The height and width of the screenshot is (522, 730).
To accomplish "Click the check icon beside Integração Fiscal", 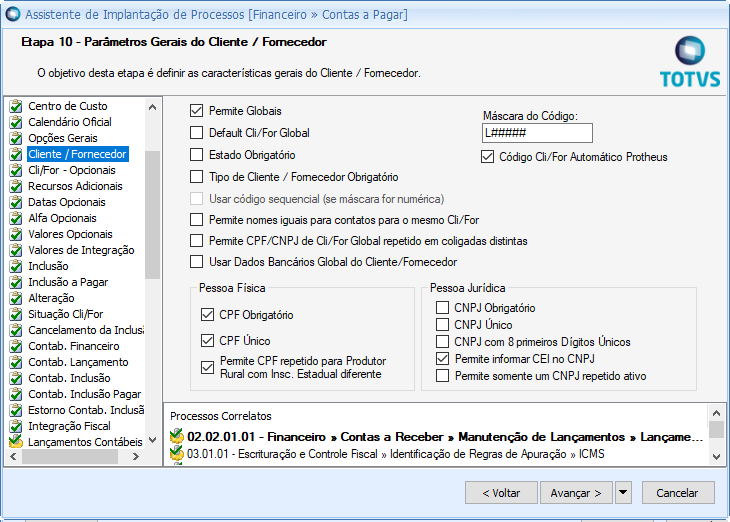I will [16, 426].
